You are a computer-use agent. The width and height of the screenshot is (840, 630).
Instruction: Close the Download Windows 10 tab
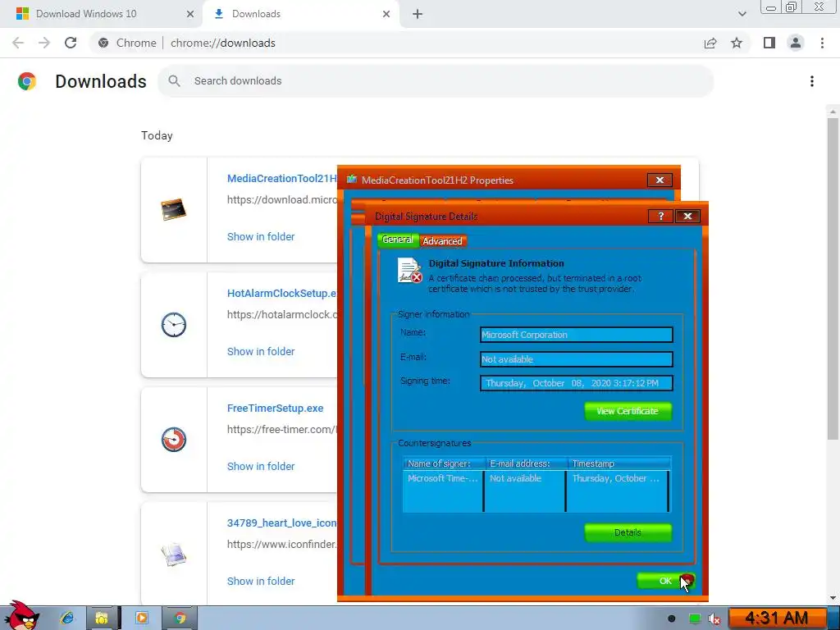[190, 14]
